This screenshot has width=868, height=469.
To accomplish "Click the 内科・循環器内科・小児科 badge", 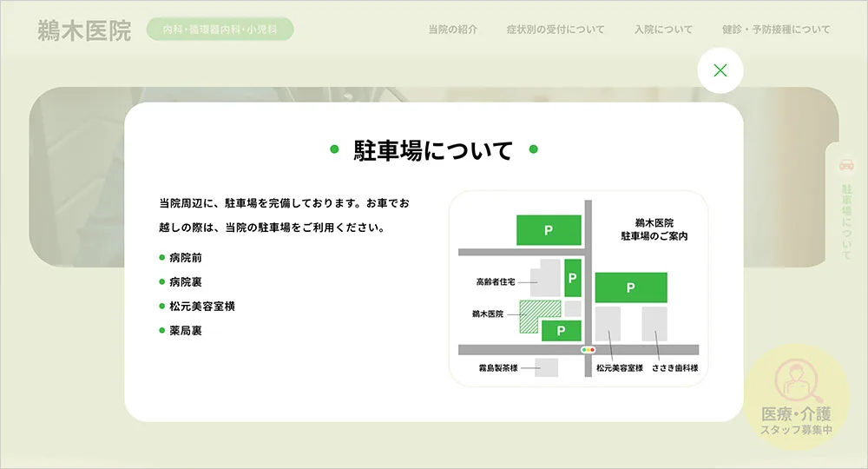I will (x=220, y=30).
